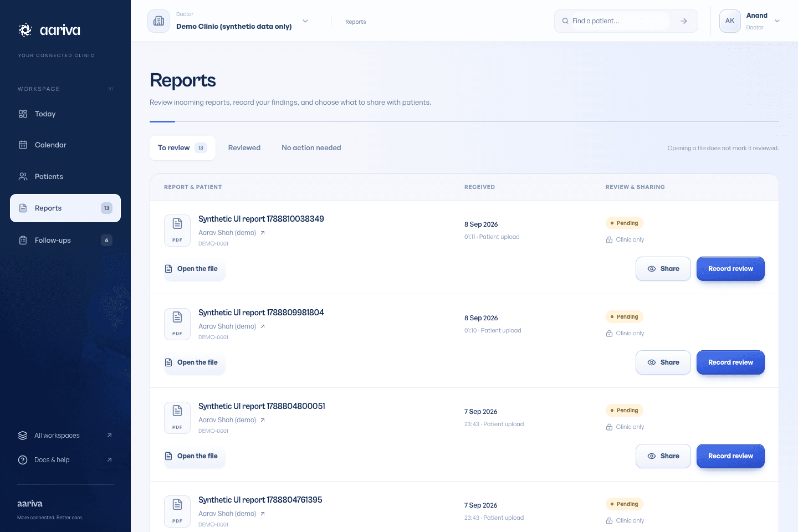Click Clinic only lock label on report 1788804800051
This screenshot has height=532, width=798.
[625, 427]
